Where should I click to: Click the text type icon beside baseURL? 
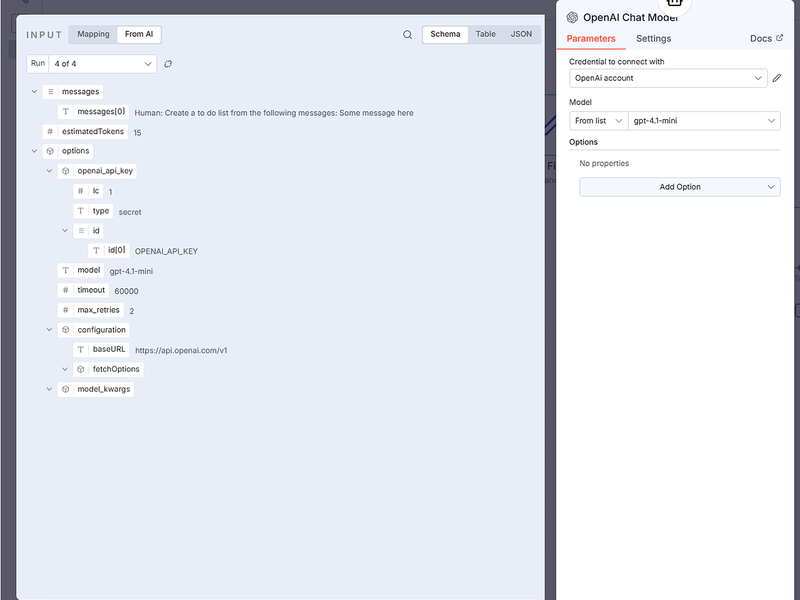tap(81, 349)
